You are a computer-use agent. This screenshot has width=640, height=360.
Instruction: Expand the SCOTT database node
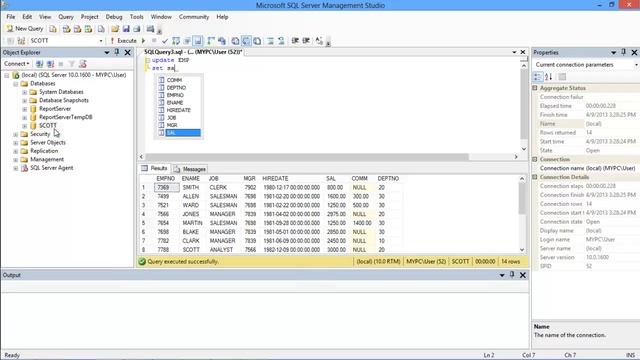[24, 126]
